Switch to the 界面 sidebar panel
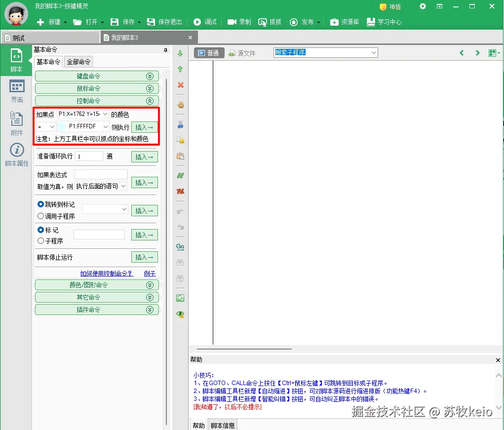The width and height of the screenshot is (504, 430). coord(17,91)
